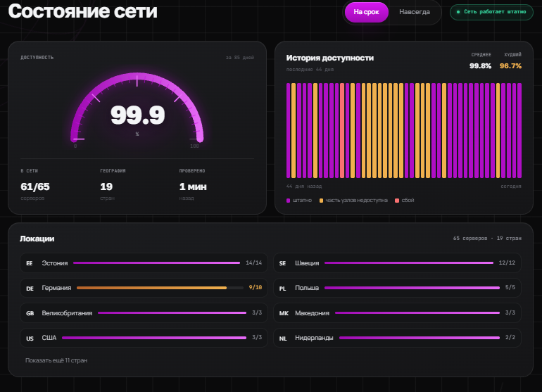Image resolution: width=542 pixels, height=392 pixels.
Task: Click the yellow «часть узлов недоступна» legend swatch
Action: coord(321,201)
